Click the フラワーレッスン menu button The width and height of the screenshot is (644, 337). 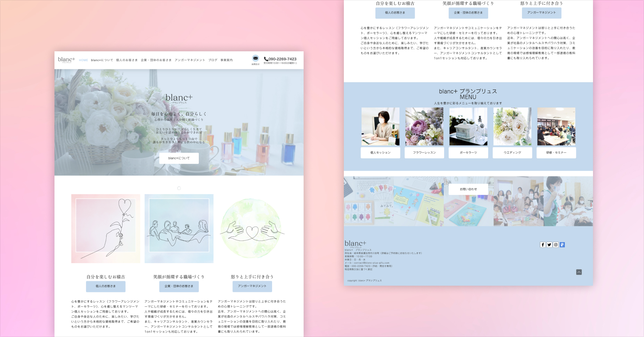424,153
